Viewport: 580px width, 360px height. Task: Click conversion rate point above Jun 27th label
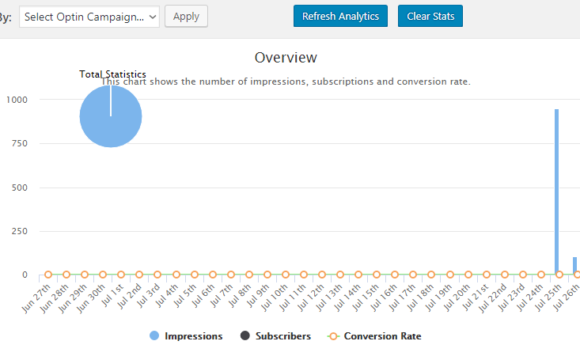[48, 275]
